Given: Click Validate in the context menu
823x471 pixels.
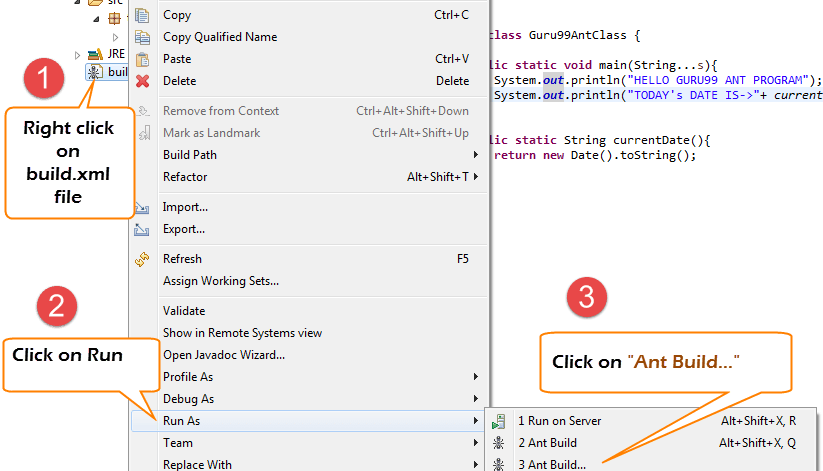Looking at the screenshot, I should [x=184, y=311].
